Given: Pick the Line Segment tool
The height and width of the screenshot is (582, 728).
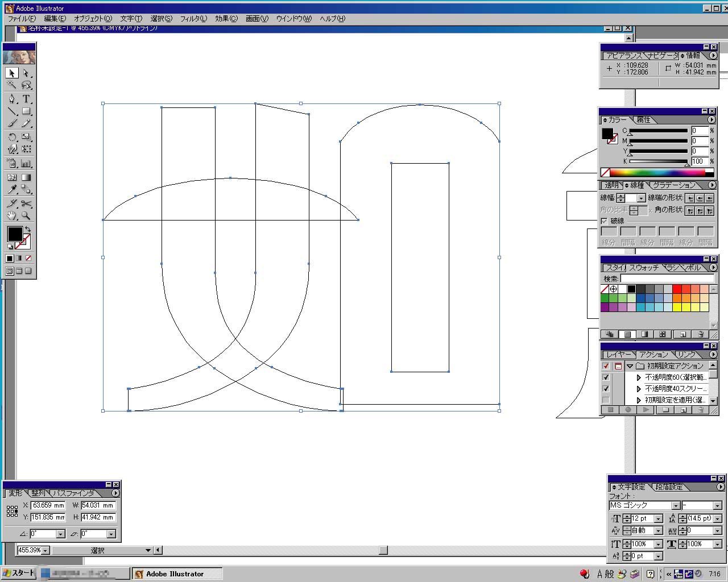Looking at the screenshot, I should coord(12,111).
